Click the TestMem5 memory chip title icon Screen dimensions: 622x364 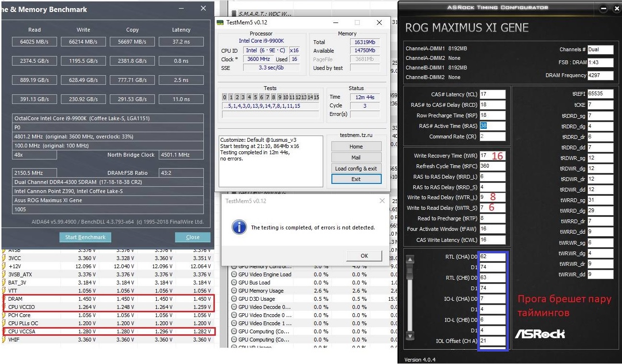click(x=220, y=23)
